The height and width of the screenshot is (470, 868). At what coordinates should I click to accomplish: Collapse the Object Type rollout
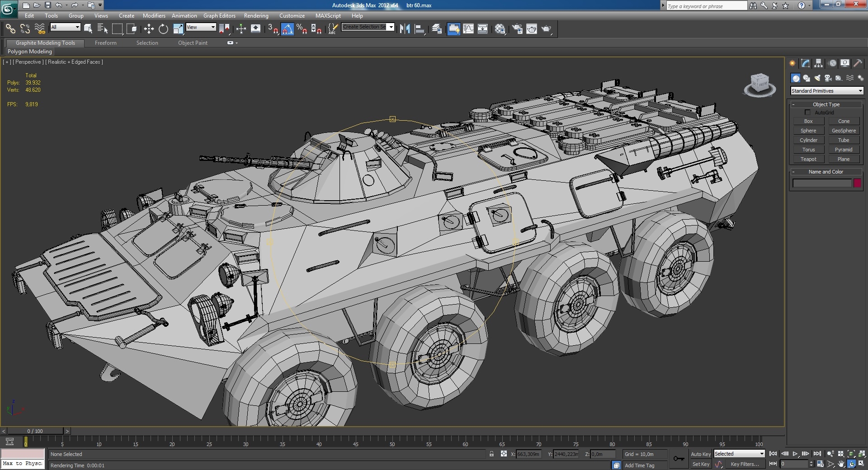(826, 104)
